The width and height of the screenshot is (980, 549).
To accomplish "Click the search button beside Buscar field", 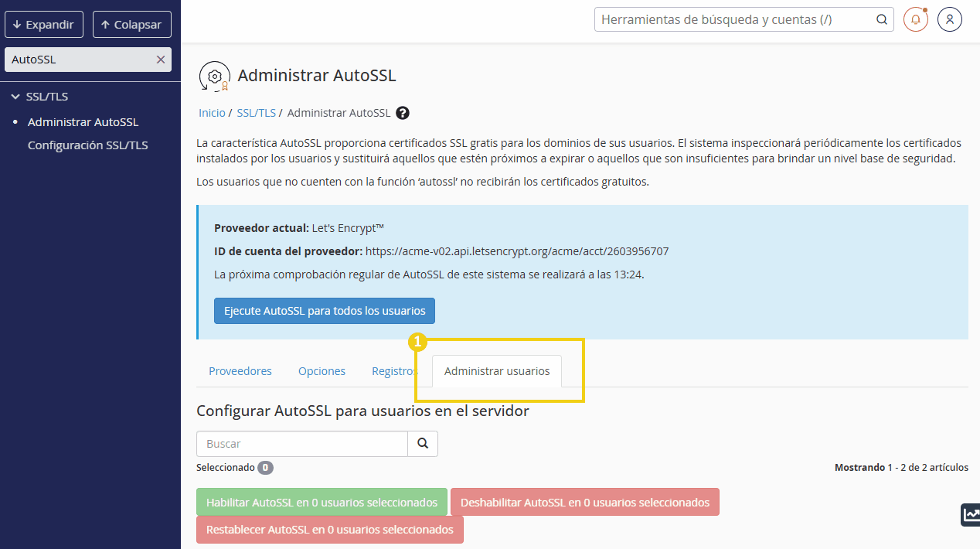I will point(423,444).
